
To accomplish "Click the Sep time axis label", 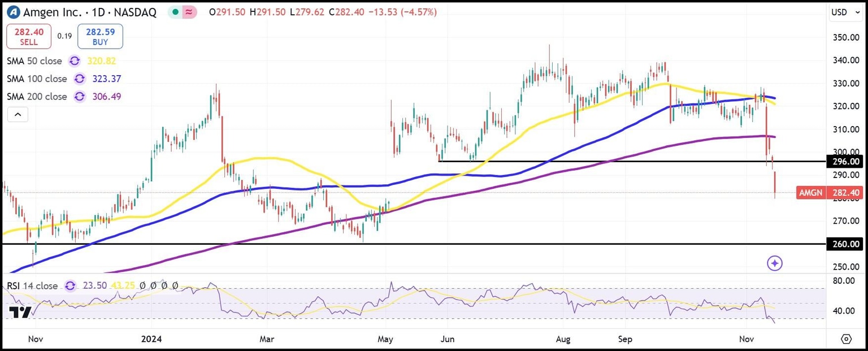I will [624, 339].
